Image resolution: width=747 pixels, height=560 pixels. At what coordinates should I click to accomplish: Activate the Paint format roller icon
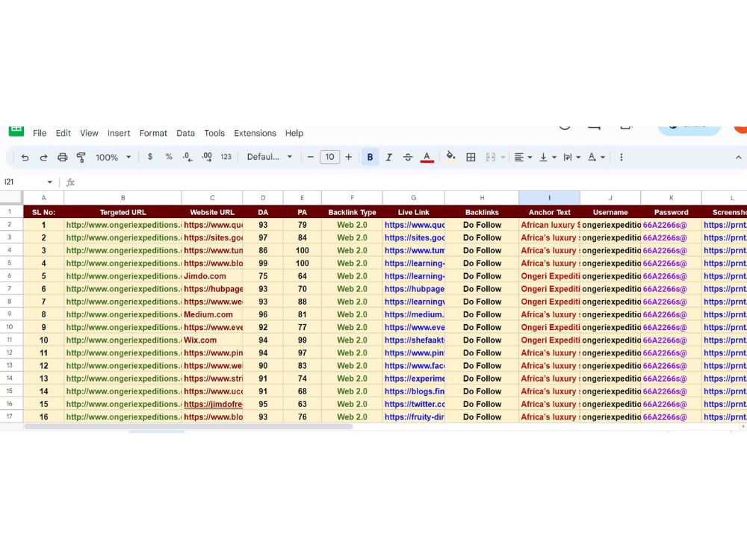81,157
